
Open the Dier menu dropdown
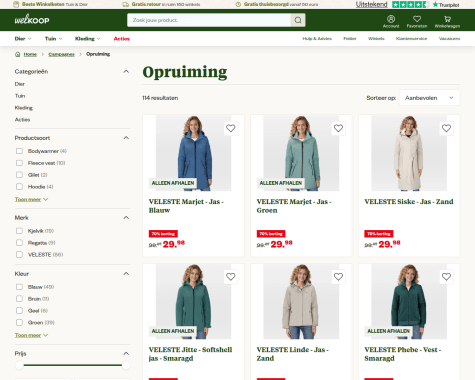click(x=23, y=39)
